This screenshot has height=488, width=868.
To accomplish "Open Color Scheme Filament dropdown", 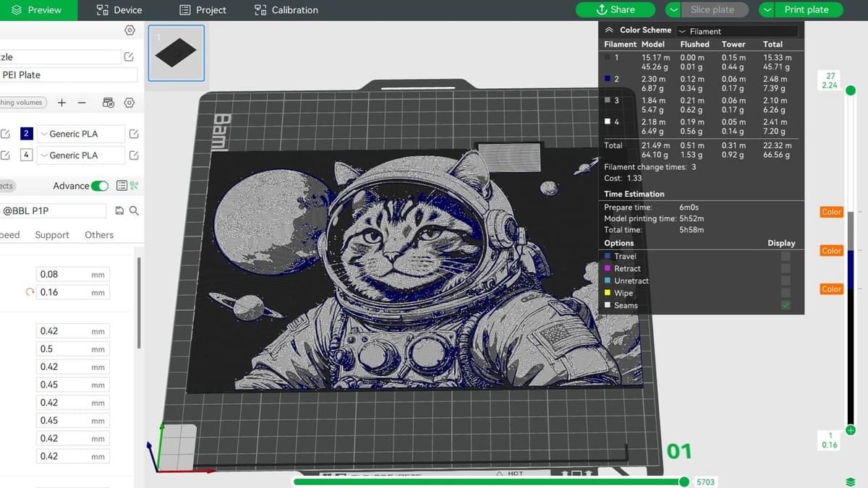I will point(737,31).
